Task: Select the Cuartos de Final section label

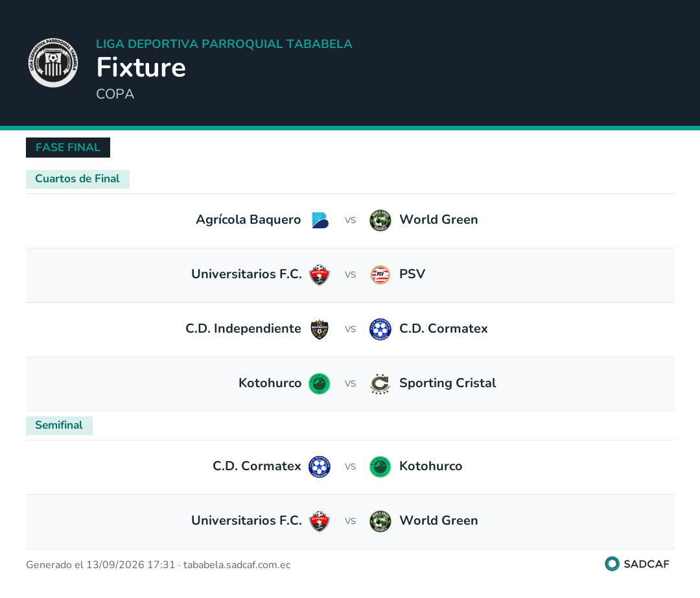Action: (78, 179)
